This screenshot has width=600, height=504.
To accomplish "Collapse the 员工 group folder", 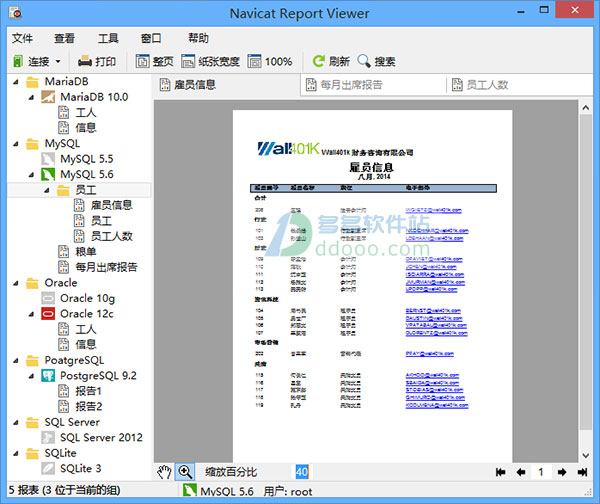I will pyautogui.click(x=46, y=190).
